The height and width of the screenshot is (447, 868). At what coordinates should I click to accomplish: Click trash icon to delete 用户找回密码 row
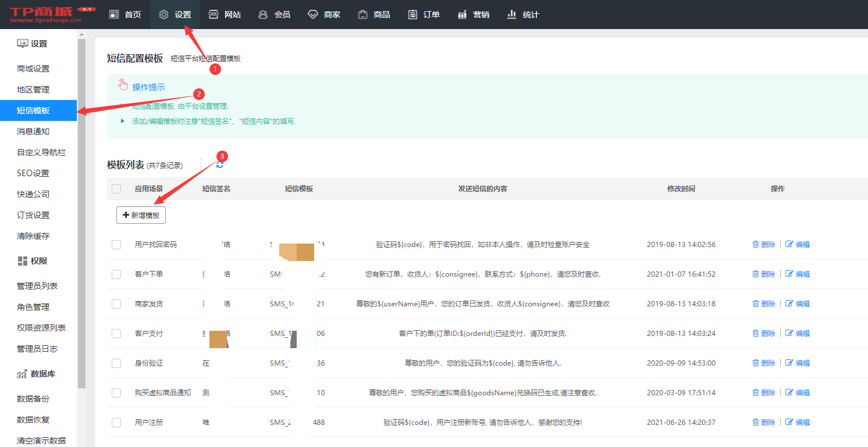[x=755, y=245]
